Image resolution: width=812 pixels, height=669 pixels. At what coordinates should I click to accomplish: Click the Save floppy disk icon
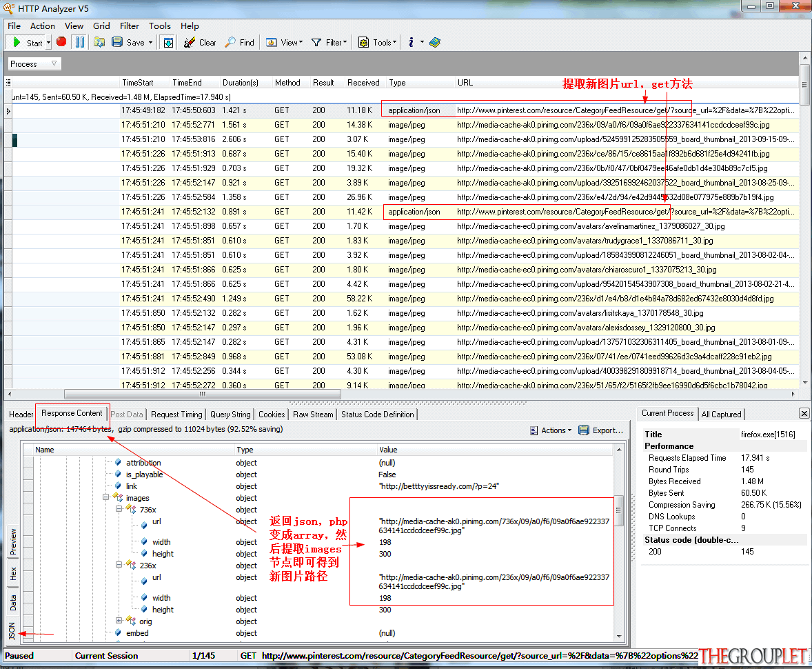118,43
